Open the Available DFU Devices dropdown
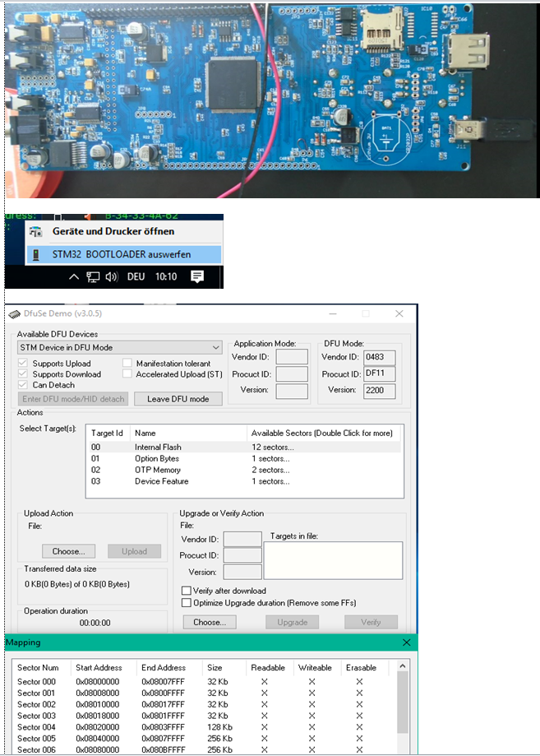This screenshot has width=540, height=756. click(216, 348)
